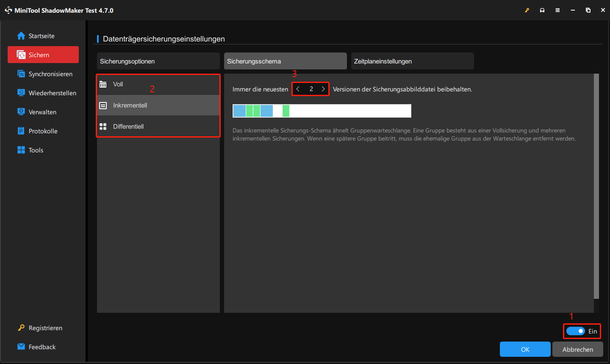Click the Datenträgersicherungseinstellungen heading
Viewport: 610px width, 364px height.
(x=164, y=39)
